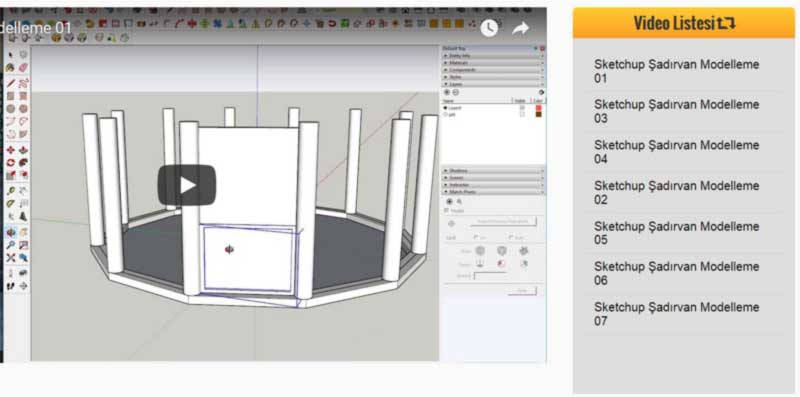Viewport: 800px width, 397px height.
Task: Select the Circle tool
Action: pos(10,109)
